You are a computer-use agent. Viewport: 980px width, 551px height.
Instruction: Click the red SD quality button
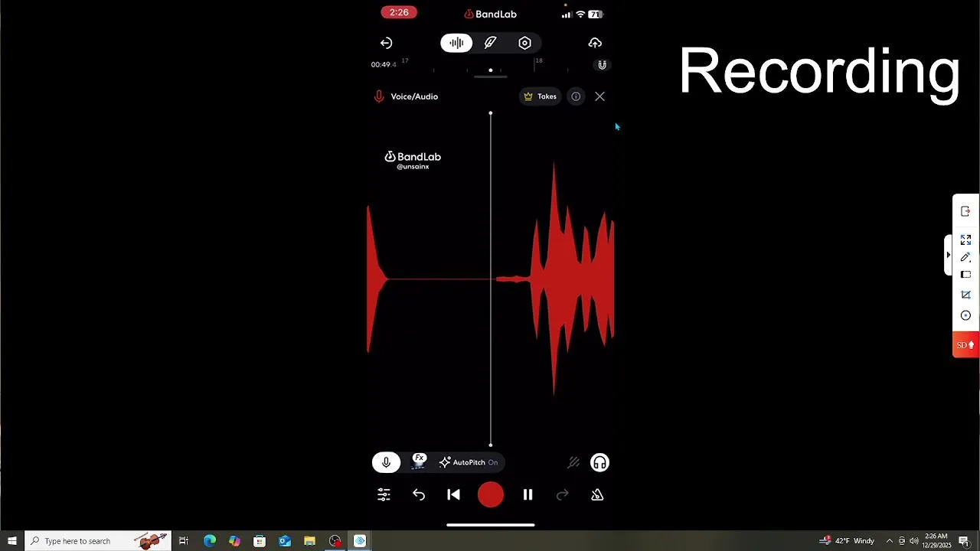(965, 345)
